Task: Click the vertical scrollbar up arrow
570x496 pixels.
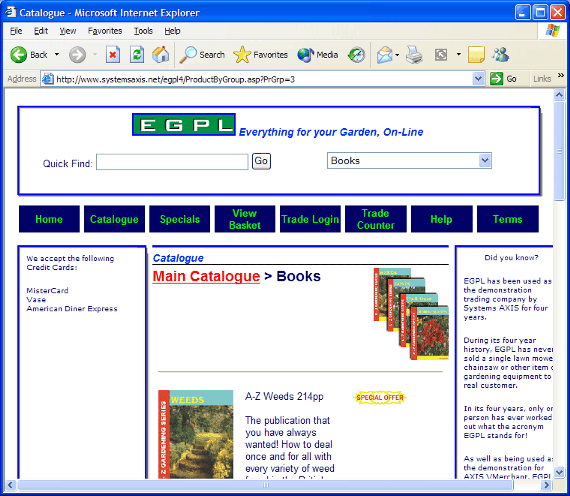Action: coord(559,95)
